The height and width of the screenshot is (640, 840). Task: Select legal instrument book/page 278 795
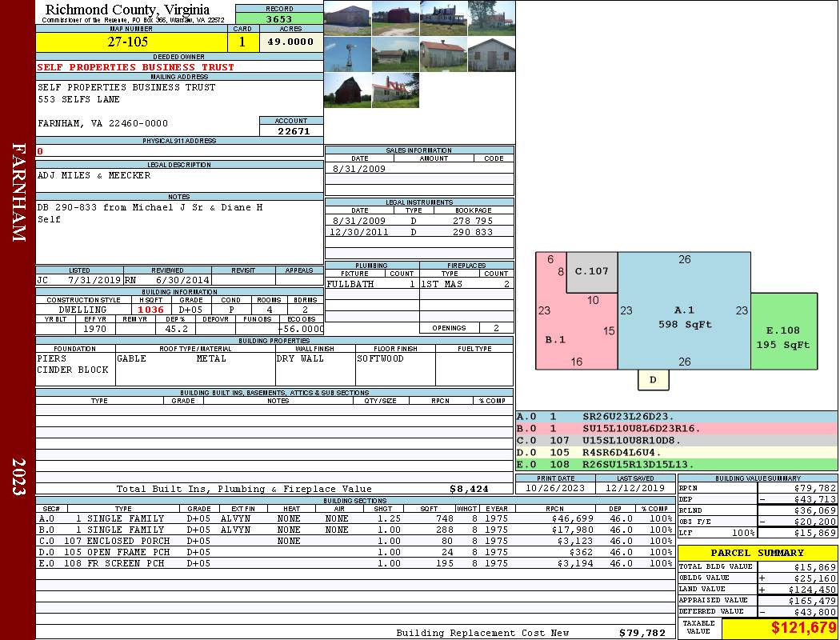click(473, 220)
